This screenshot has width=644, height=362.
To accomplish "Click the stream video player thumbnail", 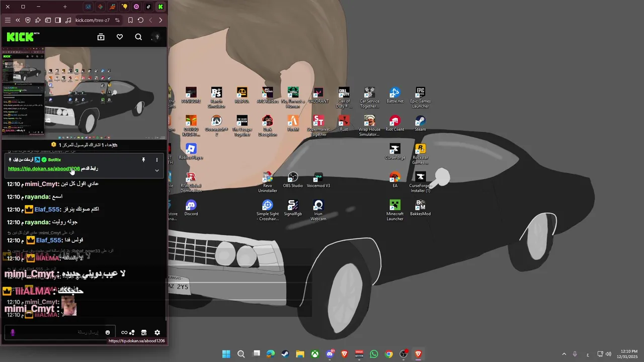I will pyautogui.click(x=84, y=93).
